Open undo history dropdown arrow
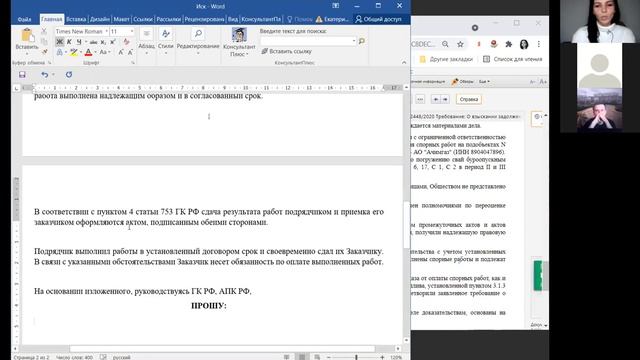 pos(53,75)
